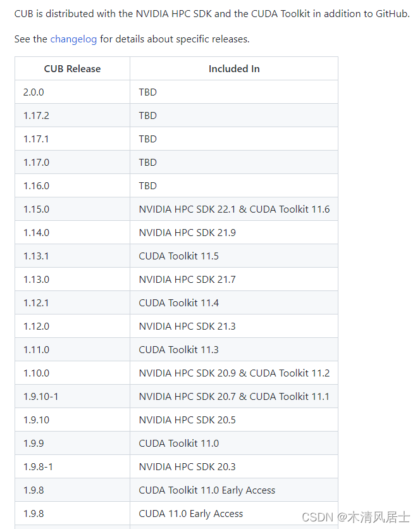
Task: Select the "1.9.9" release cell
Action: tap(72, 444)
